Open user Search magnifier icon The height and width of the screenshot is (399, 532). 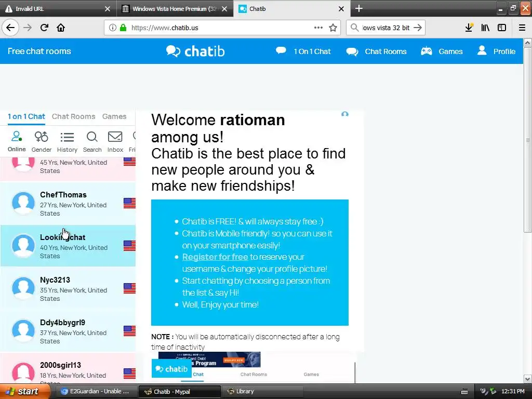point(92,141)
